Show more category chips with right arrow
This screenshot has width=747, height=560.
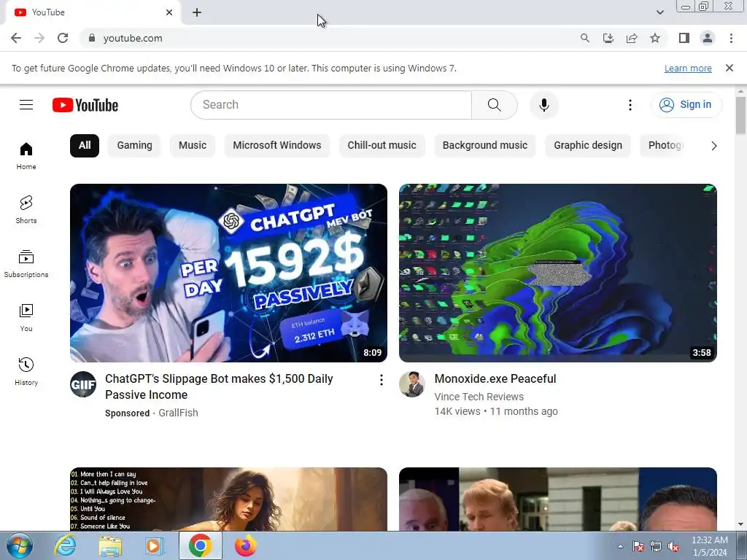tap(713, 146)
